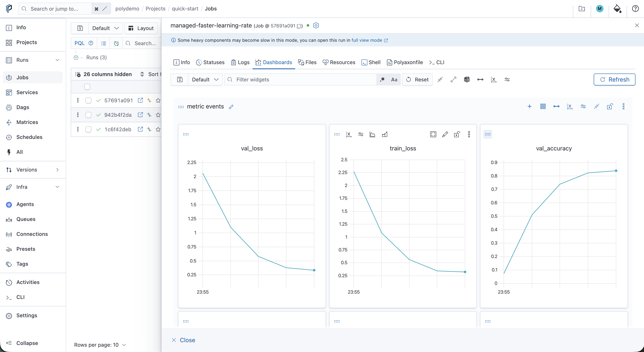Click the grid layout icon in metric events
The width and height of the screenshot is (644, 352).
coord(543,107)
